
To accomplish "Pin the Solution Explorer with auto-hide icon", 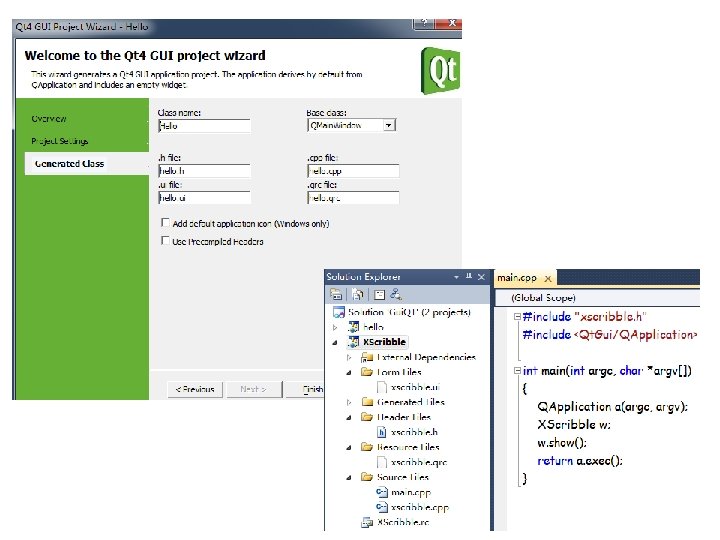I will (x=469, y=276).
